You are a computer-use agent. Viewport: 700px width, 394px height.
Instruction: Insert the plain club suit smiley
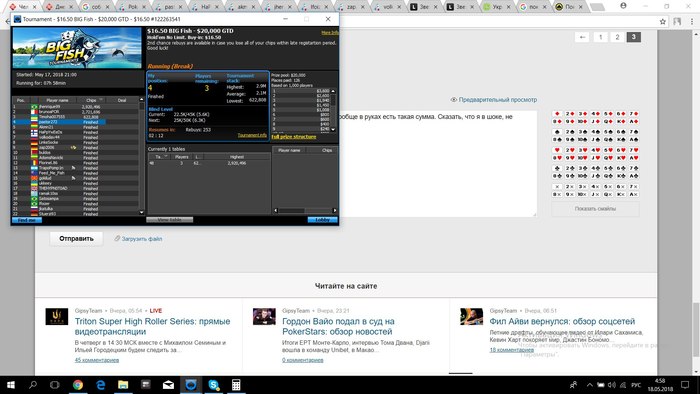coord(557,168)
